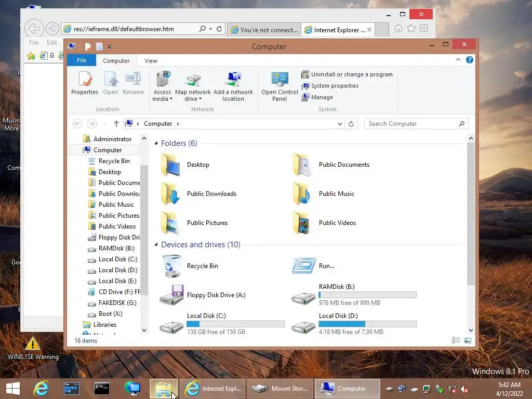The image size is (532, 399).
Task: Select Local Disk (D:) in main pane
Action: 354,324
